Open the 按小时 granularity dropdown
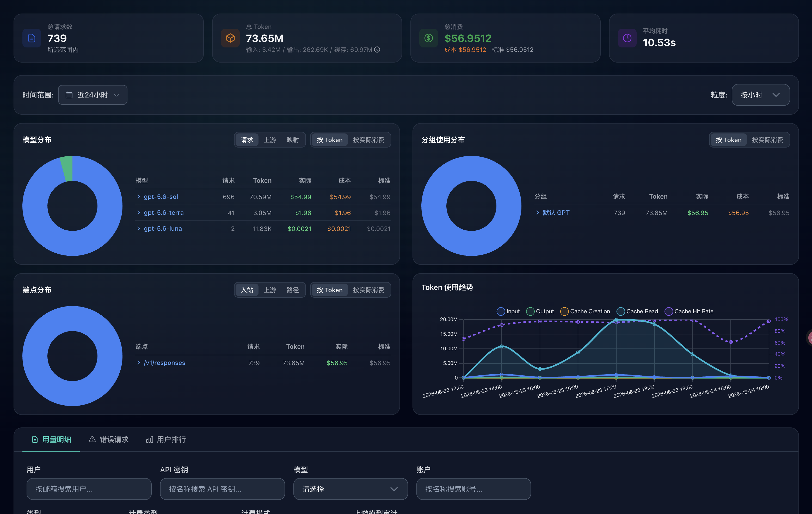This screenshot has height=514, width=812. coord(760,95)
